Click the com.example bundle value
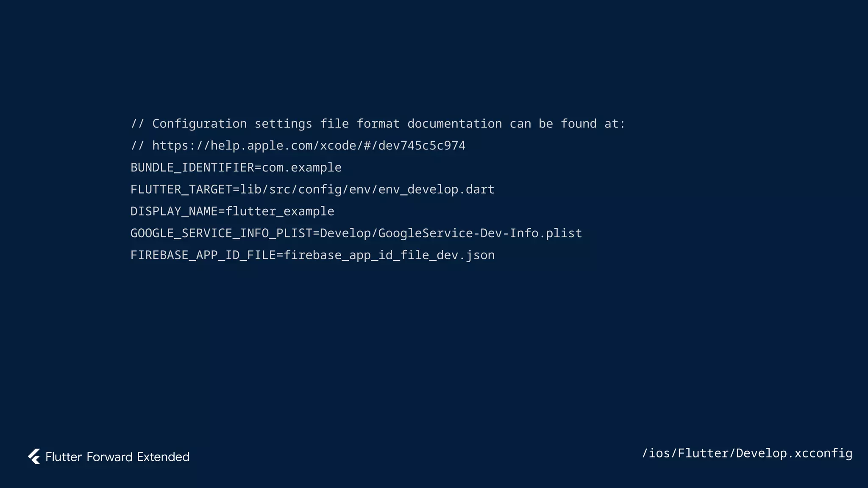868x488 pixels. [301, 168]
